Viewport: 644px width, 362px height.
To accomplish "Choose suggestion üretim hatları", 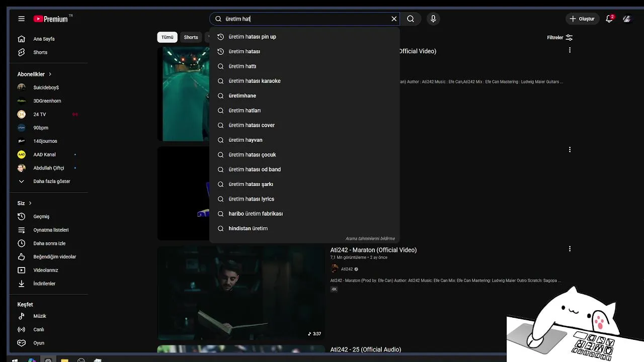I will (x=304, y=110).
